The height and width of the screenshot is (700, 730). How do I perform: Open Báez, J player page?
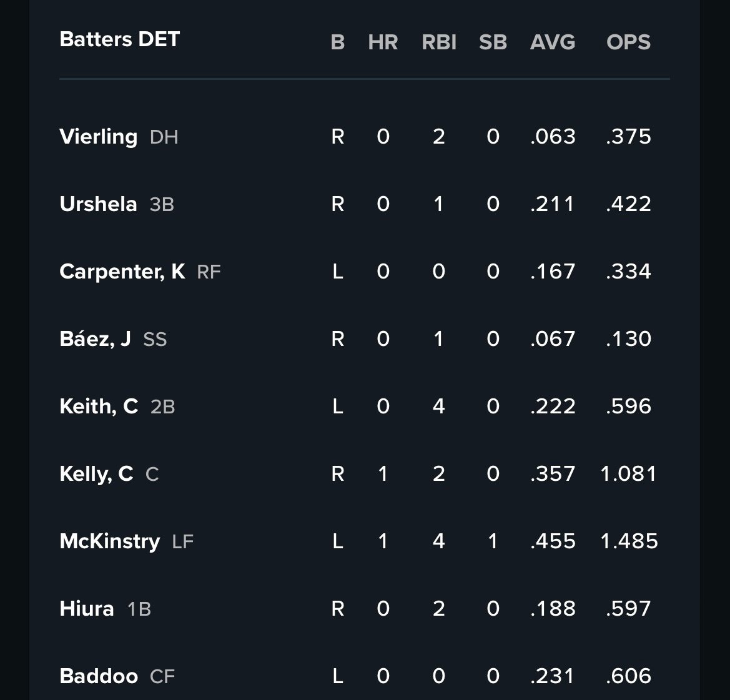click(95, 339)
